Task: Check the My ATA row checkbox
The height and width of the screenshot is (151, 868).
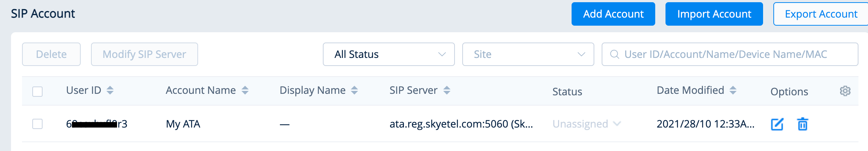Action: click(37, 124)
